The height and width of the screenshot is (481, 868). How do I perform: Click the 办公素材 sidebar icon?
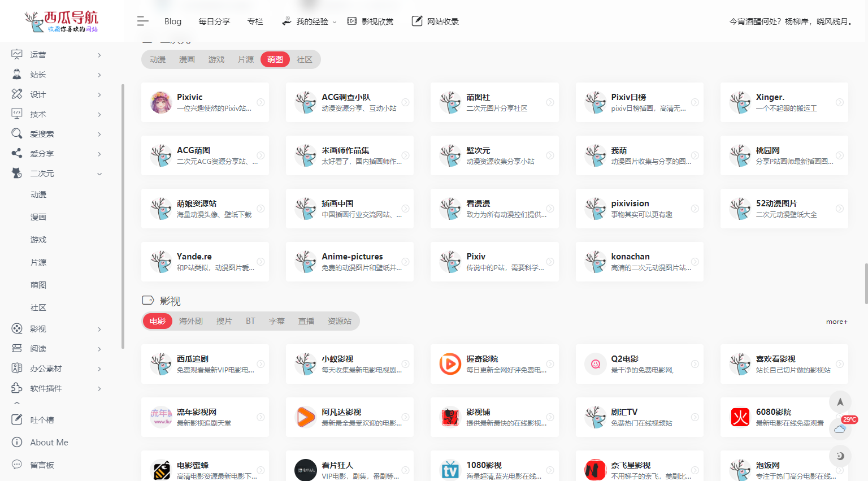pos(17,369)
